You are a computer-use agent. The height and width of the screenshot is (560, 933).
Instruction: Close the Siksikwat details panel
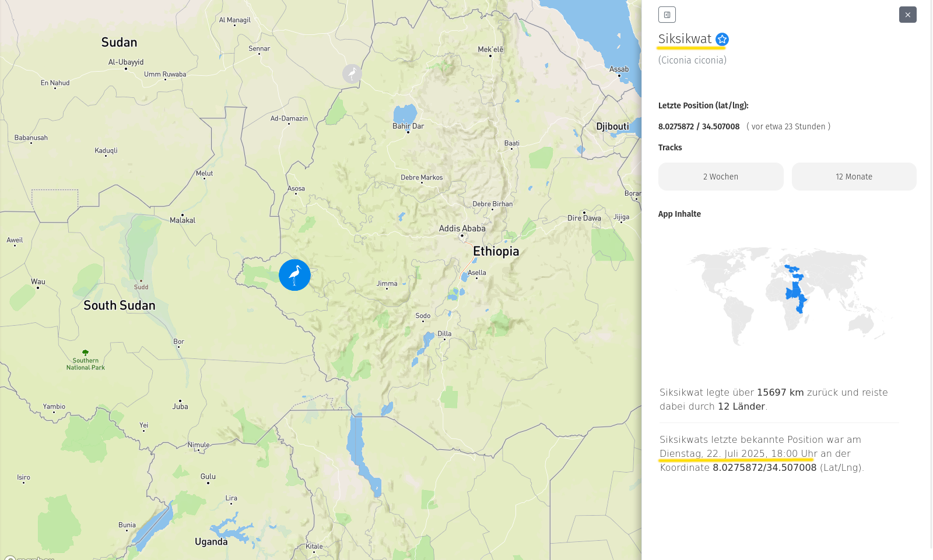point(907,15)
